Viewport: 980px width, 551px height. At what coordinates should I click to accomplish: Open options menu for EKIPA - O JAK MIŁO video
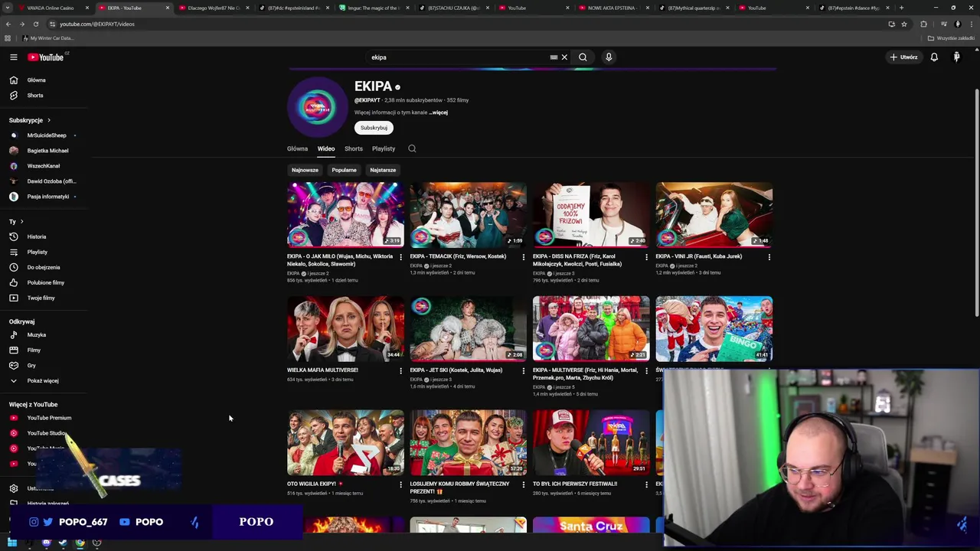pyautogui.click(x=400, y=257)
